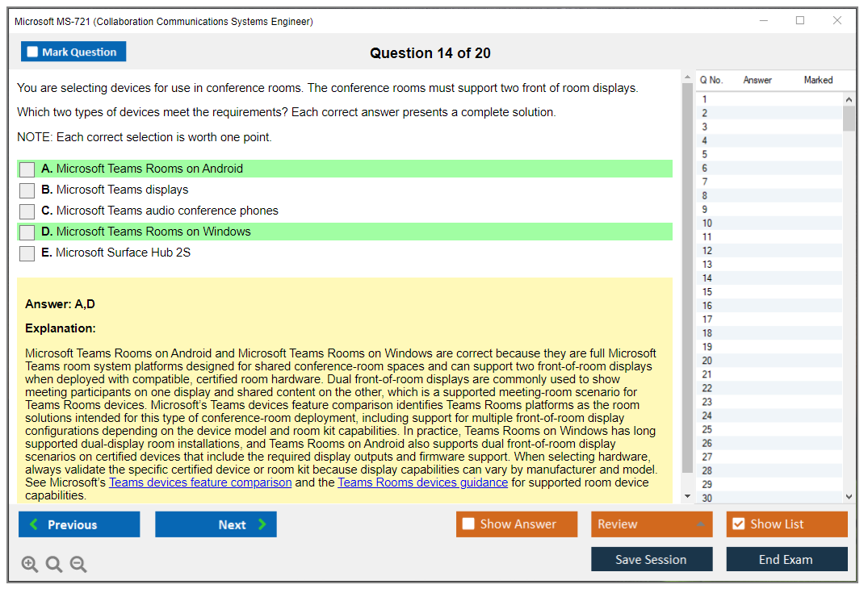Screen dimensions: 868x593
Task: Click the zoom in magnifier icon
Action: tap(29, 564)
